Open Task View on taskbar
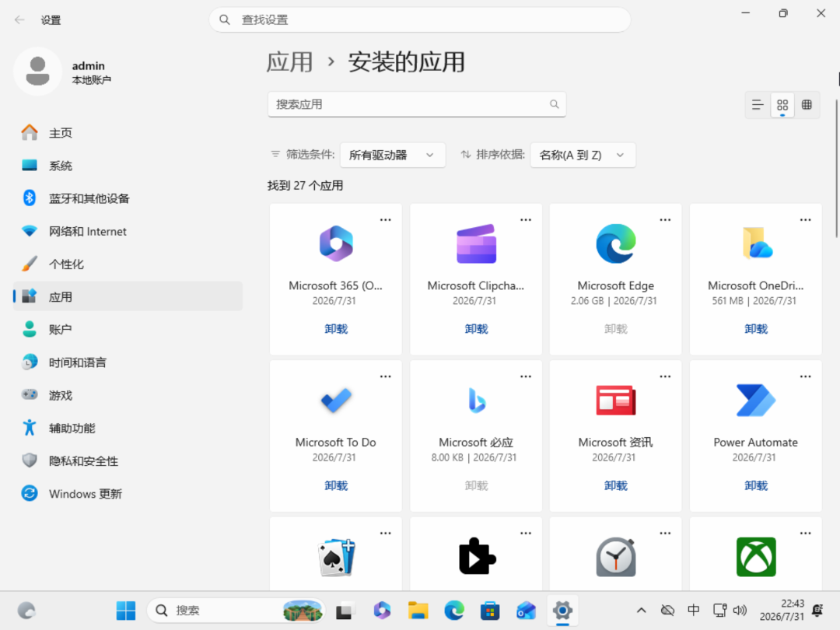 pos(345,611)
